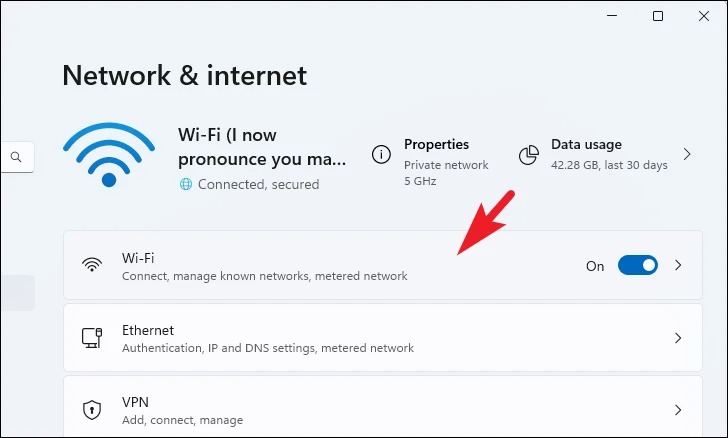The image size is (728, 438).
Task: Open Properties for Private network 5 GHz
Action: tap(430, 161)
